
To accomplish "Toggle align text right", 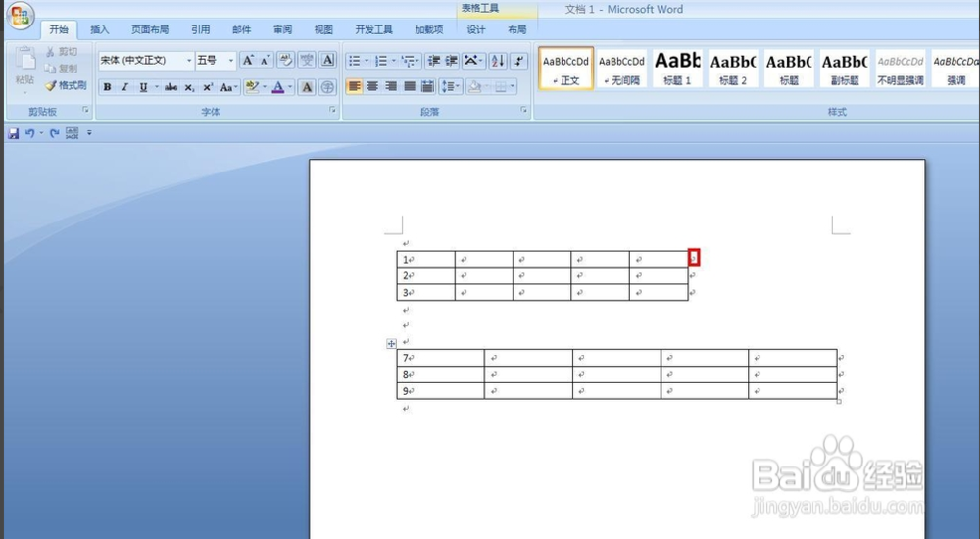I will 391,86.
